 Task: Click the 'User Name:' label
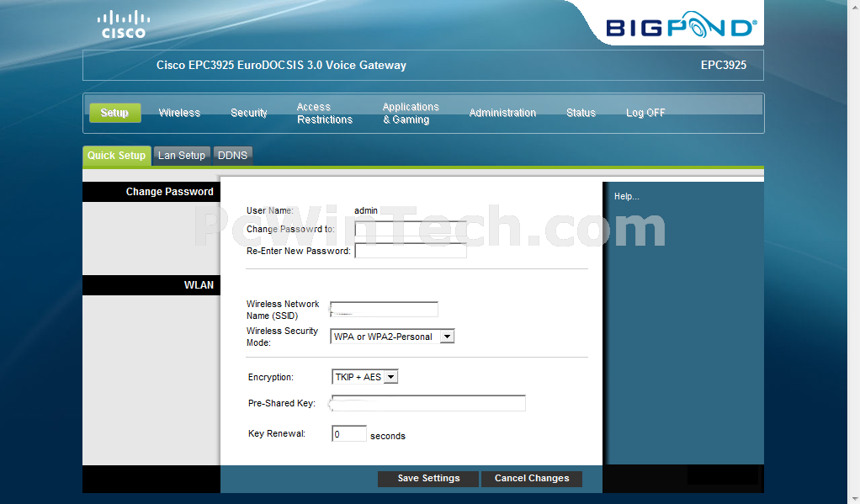click(x=270, y=210)
